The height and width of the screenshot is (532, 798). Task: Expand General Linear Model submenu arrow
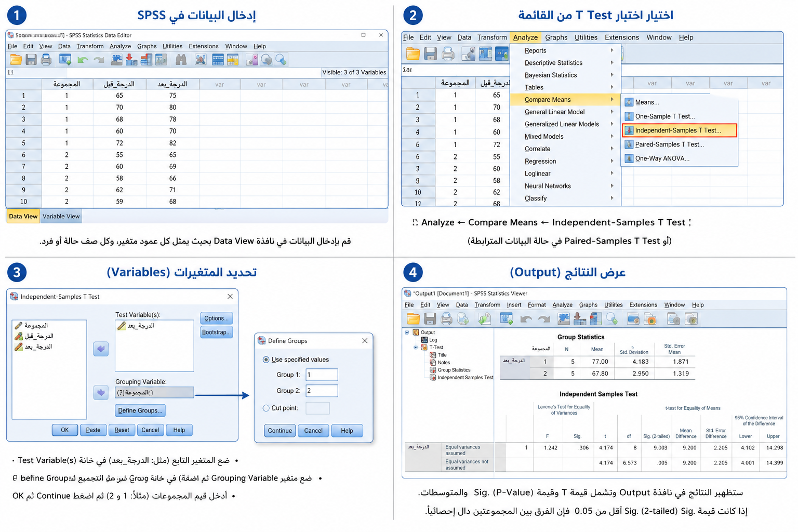click(x=612, y=112)
